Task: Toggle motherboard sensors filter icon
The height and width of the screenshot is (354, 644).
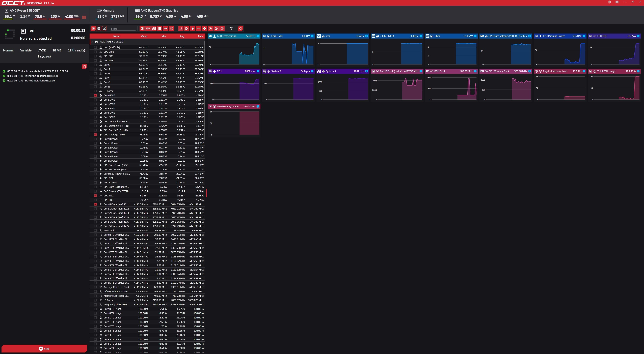Action: (154, 28)
